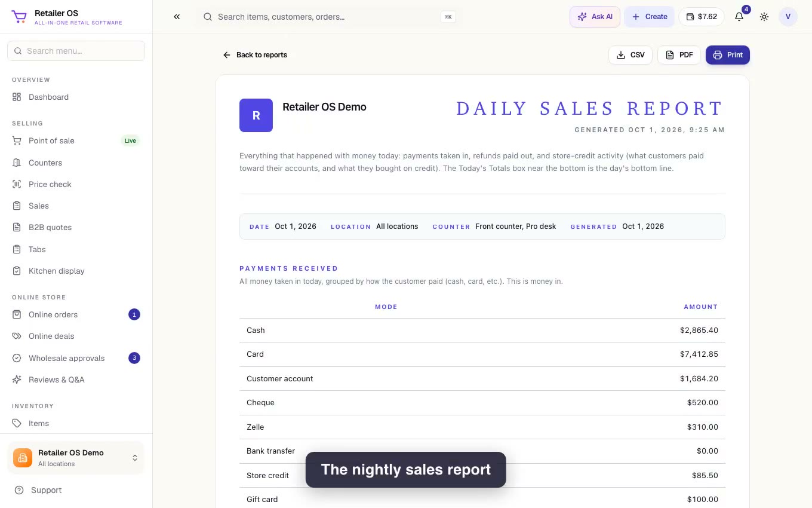Open Online orders
Image resolution: width=812 pixels, height=508 pixels.
tap(76, 314)
